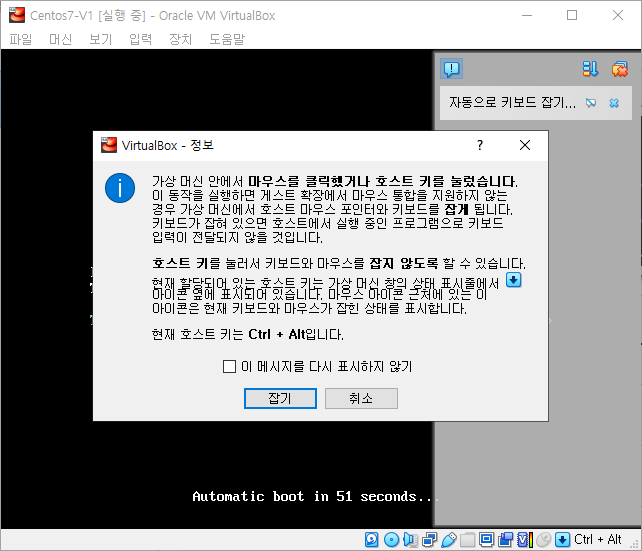642x551 pixels.
Task: Click the detach icon on keyboard capture notification
Action: coord(591,103)
